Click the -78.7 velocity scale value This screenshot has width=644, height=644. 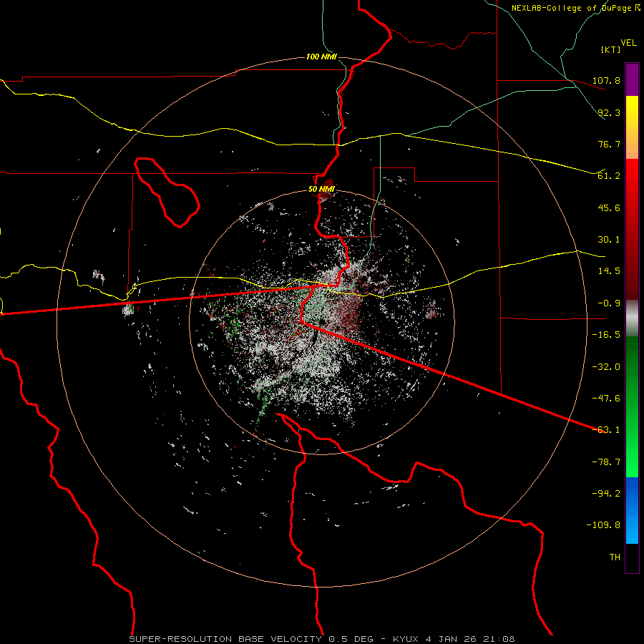pos(607,462)
